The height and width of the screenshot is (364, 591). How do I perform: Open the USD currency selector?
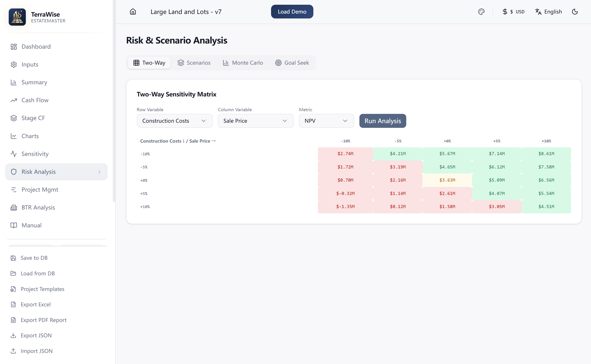[513, 12]
